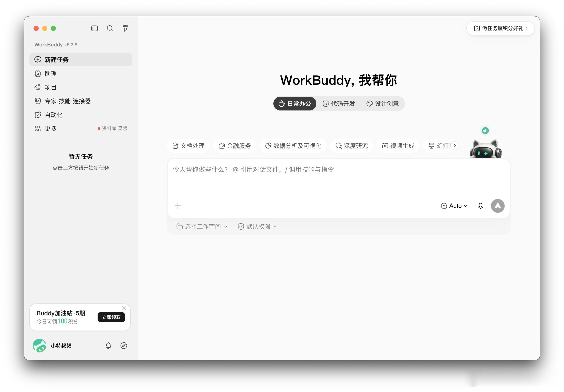This screenshot has height=392, width=564.
Task: Close the Buddy加油站 promo card
Action: pos(124,308)
